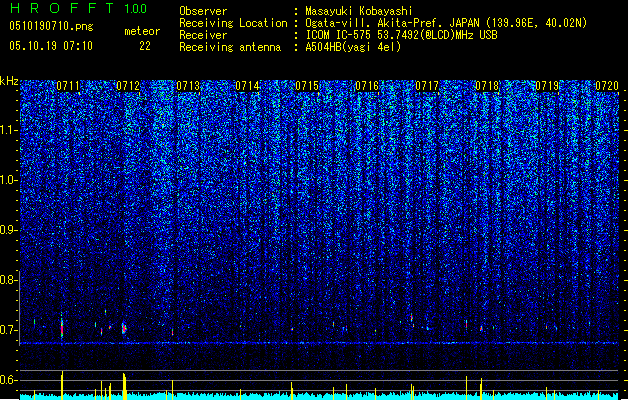
Task: Click the Receiving antenna label
Action: pos(230,47)
